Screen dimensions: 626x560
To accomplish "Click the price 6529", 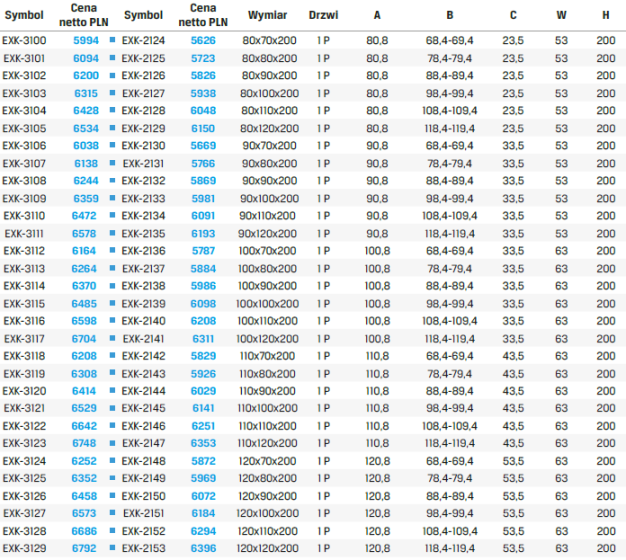I will click(x=84, y=409).
